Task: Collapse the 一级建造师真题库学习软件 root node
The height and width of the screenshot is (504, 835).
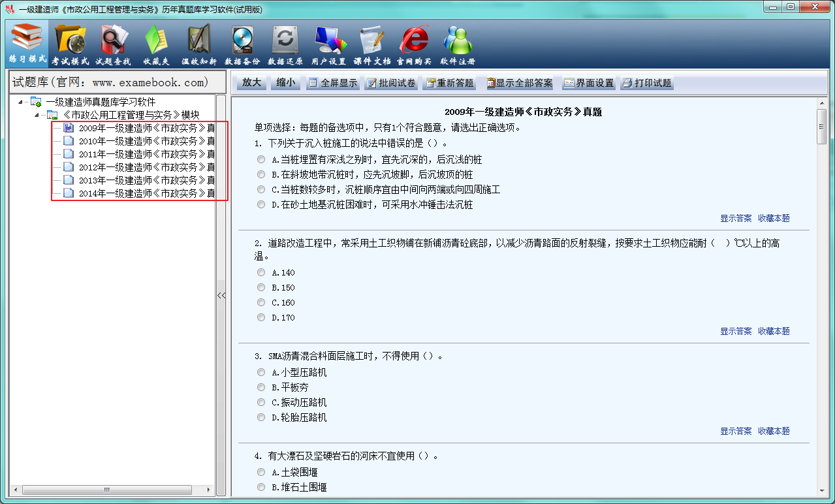Action: pyautogui.click(x=20, y=102)
